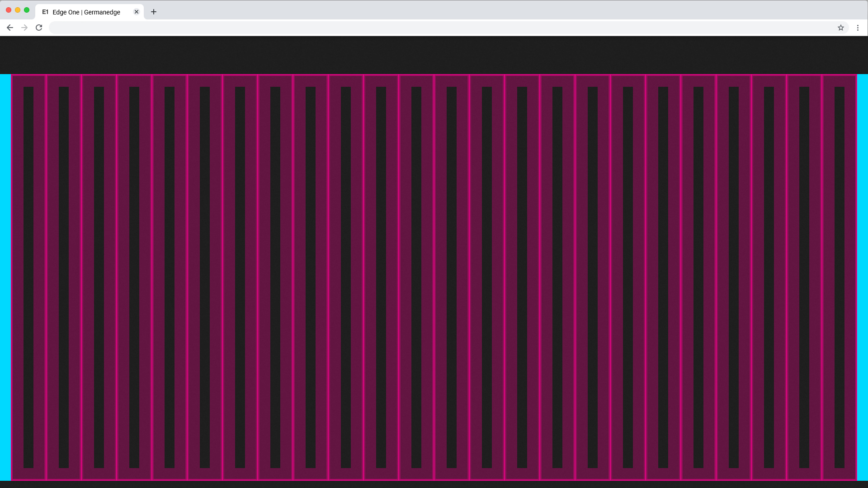Bookmark this page with the star icon
The width and height of the screenshot is (868, 488).
(x=840, y=28)
